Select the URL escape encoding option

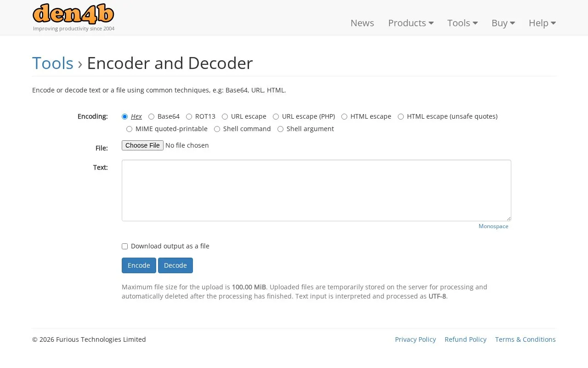tap(225, 117)
